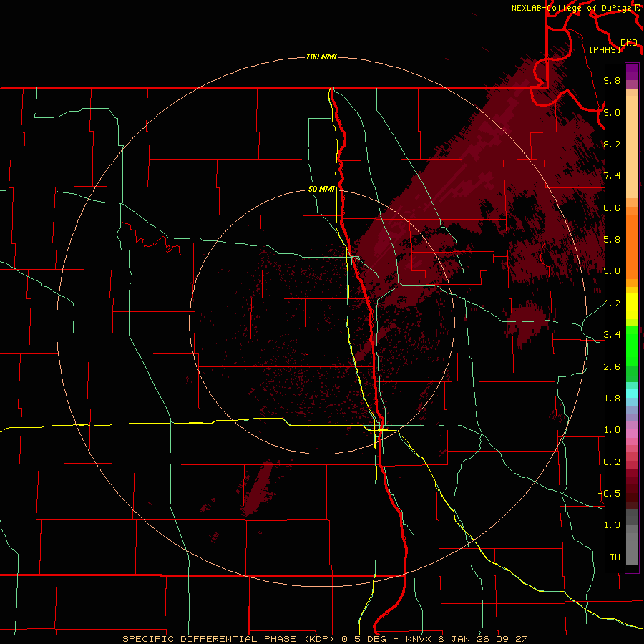This screenshot has height=644, width=644.
Task: Click the 50 NMI range ring label
Action: (321, 190)
